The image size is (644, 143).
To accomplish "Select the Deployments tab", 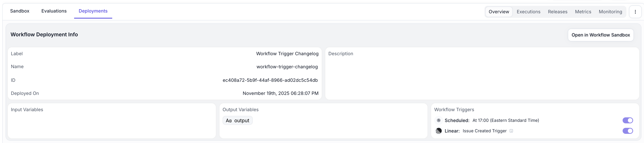I will [93, 11].
